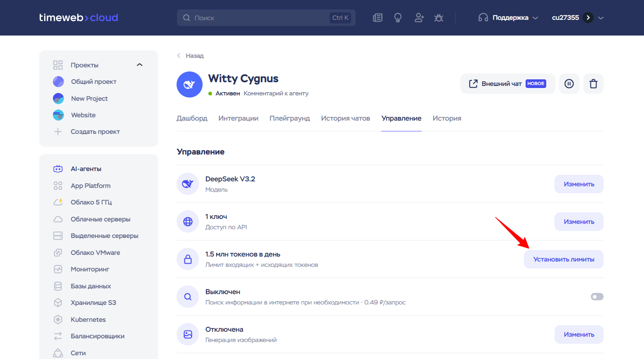
Task: Open the New Project item
Action: (x=89, y=98)
